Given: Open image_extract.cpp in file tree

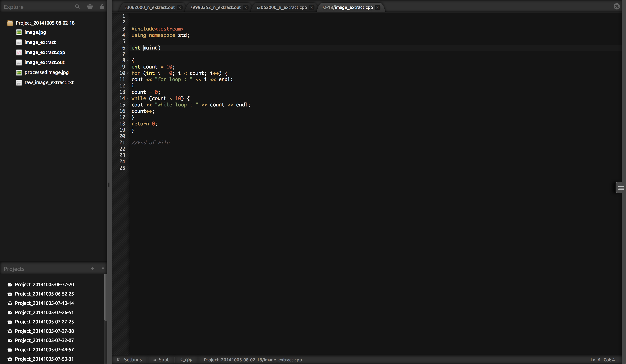Looking at the screenshot, I should click(45, 52).
